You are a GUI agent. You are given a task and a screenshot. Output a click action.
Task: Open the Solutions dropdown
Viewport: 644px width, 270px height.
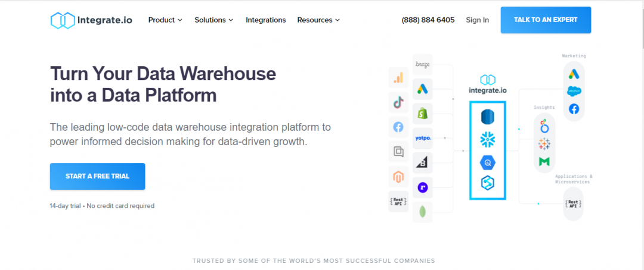(x=213, y=20)
